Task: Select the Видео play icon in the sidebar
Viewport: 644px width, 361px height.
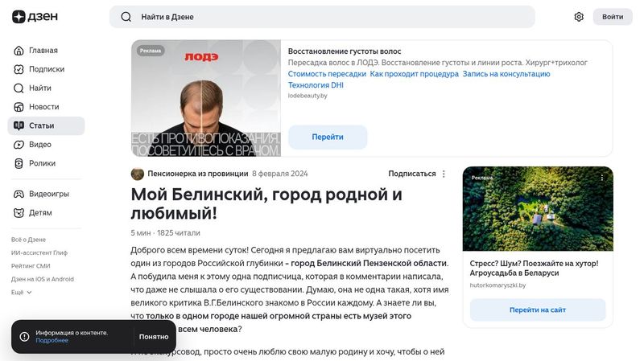Action: (x=19, y=145)
